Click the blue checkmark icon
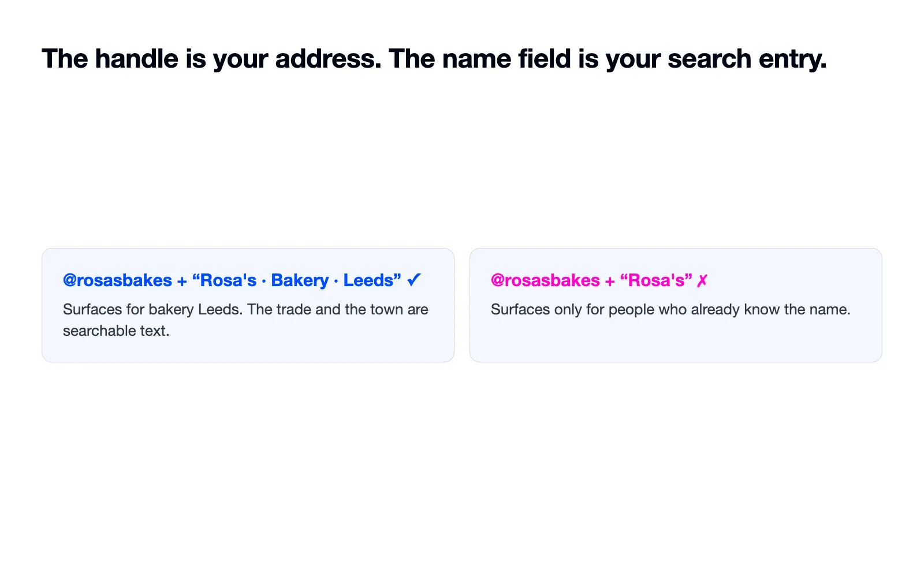 click(414, 280)
